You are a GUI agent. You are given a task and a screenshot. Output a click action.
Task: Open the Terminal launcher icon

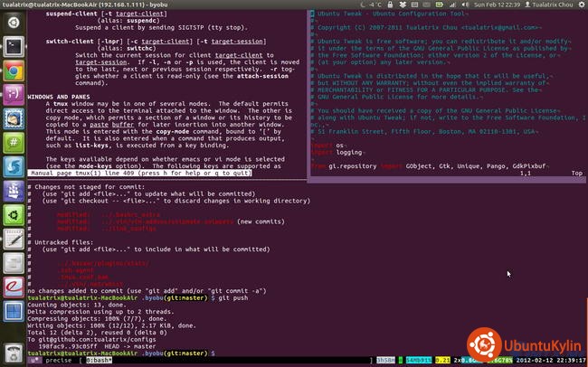click(x=14, y=46)
